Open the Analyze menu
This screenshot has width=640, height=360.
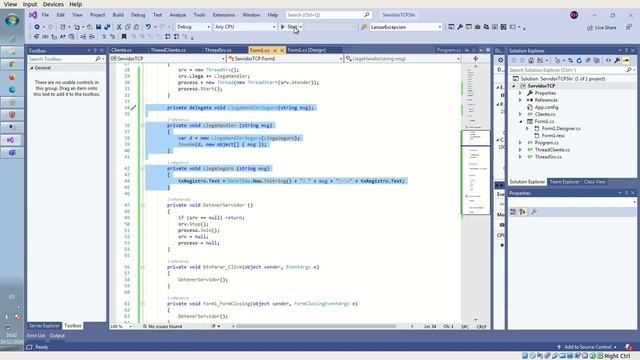[x=178, y=15]
